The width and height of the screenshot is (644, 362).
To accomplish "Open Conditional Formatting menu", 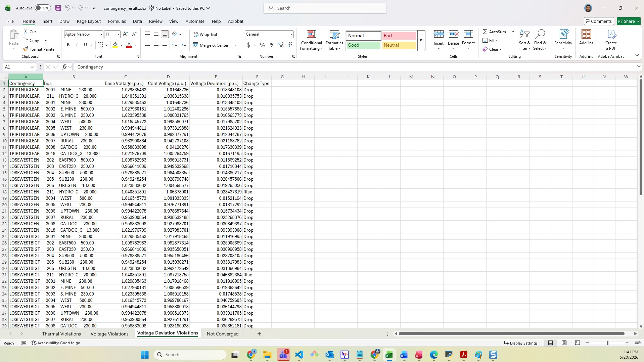I will coord(311,40).
